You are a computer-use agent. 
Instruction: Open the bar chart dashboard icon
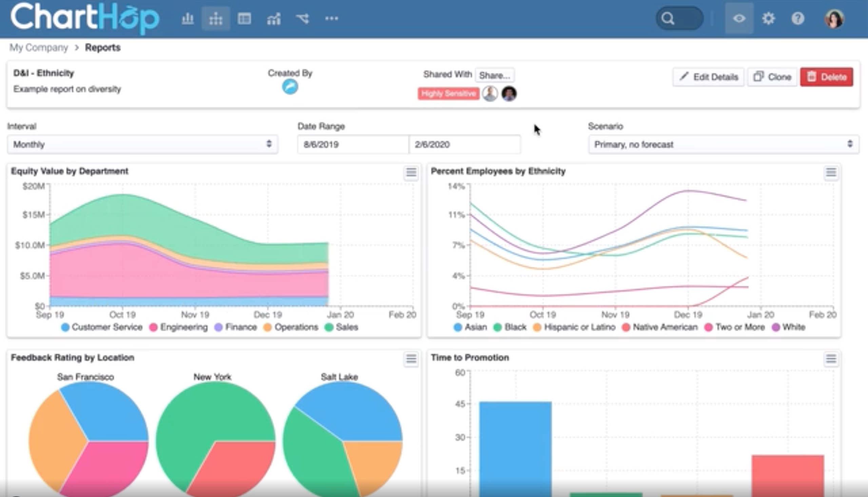[x=188, y=18]
